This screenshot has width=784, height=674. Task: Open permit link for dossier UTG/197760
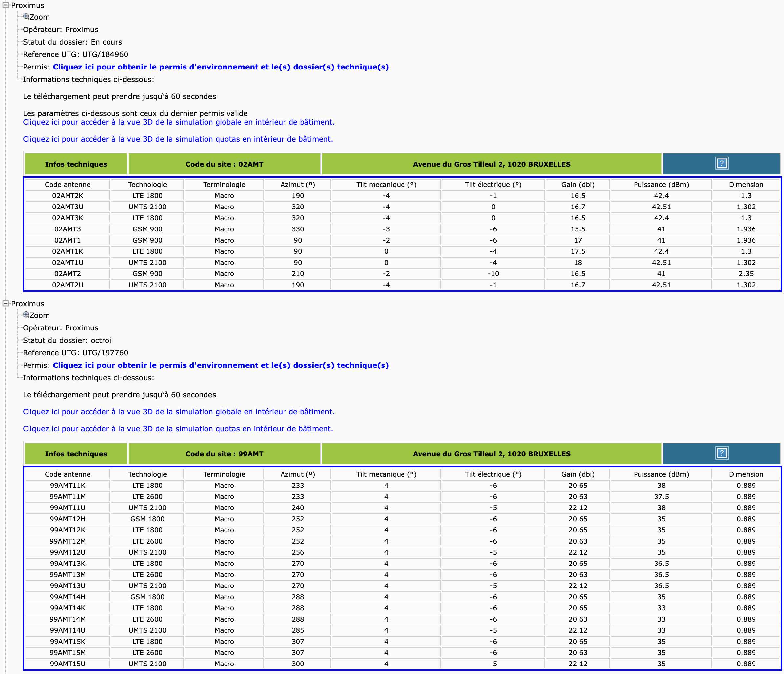point(221,365)
